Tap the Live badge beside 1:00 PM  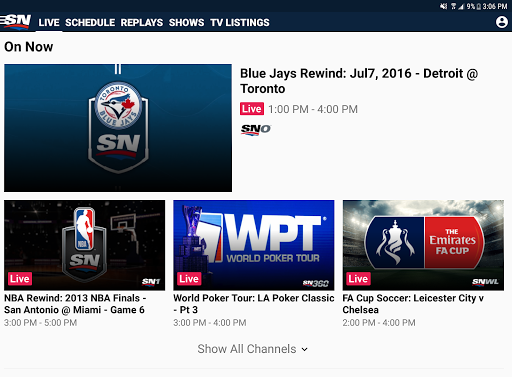(252, 109)
